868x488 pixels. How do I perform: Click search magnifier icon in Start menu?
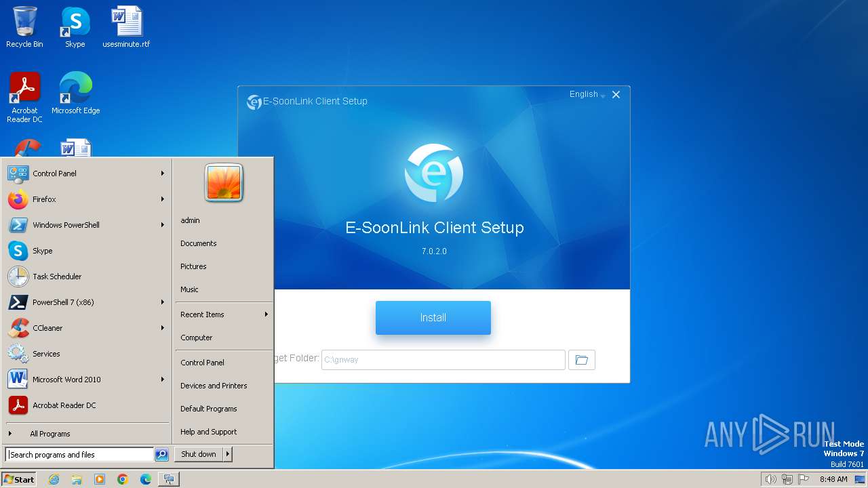[161, 455]
